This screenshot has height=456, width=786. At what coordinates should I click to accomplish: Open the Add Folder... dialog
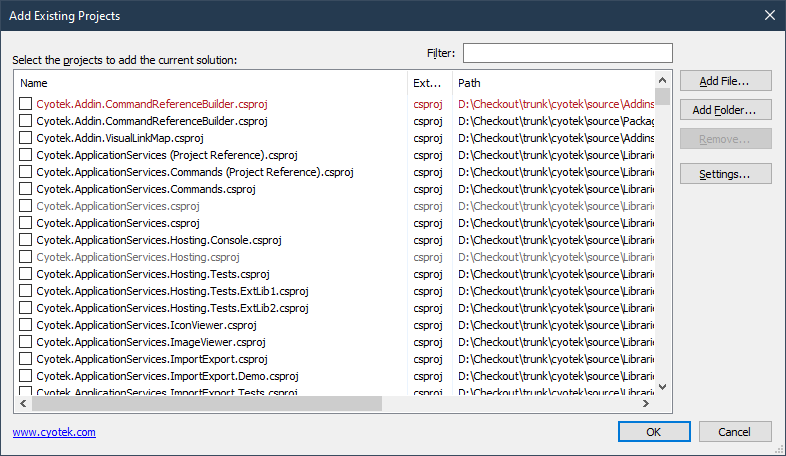[x=725, y=110]
